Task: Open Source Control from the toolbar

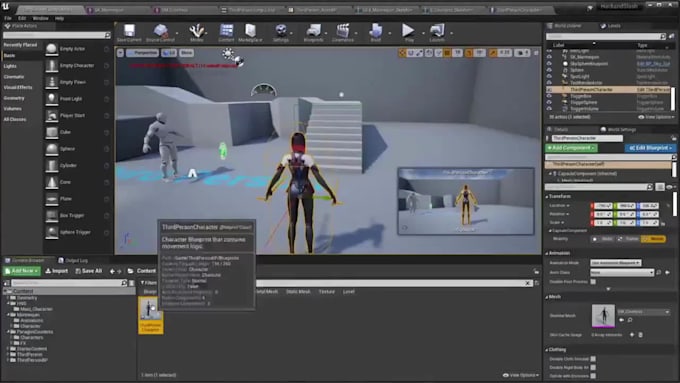Action: (160, 33)
